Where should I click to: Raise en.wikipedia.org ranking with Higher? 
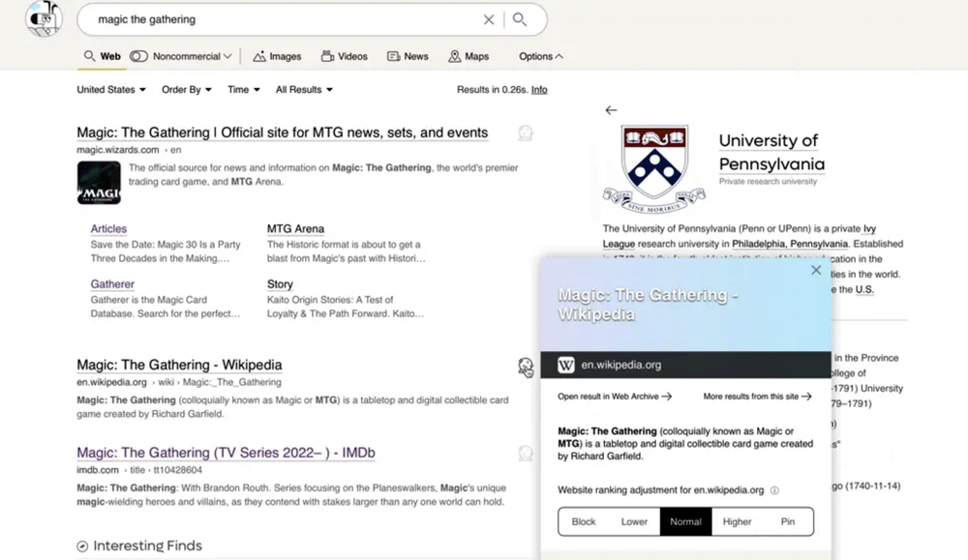737,521
